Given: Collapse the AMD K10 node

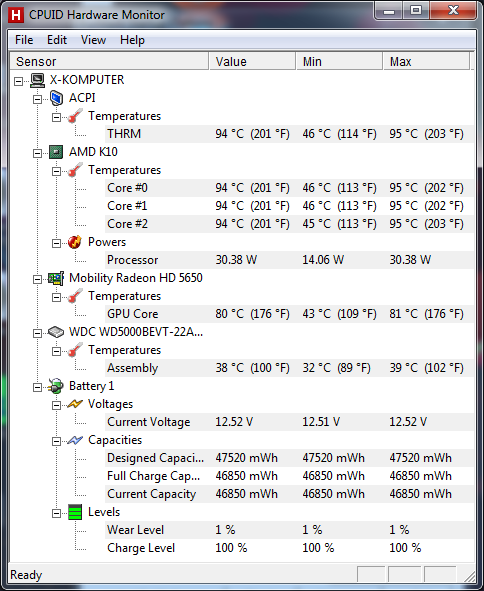Looking at the screenshot, I should click(x=37, y=153).
